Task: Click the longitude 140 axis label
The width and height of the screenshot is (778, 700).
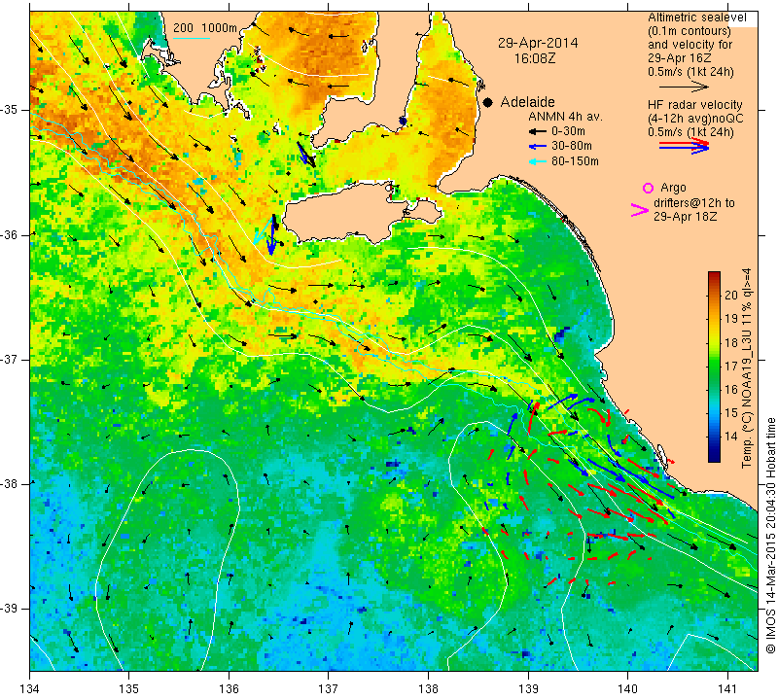Action: [x=627, y=689]
